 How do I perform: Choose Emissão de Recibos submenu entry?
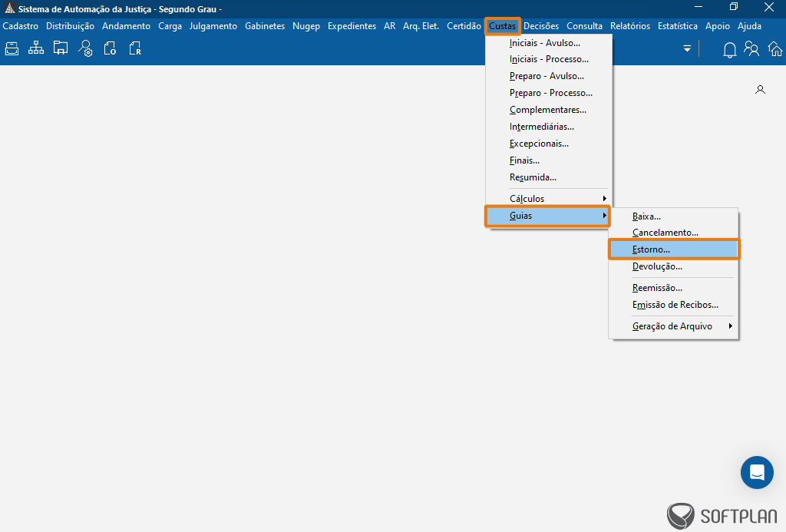pos(673,305)
